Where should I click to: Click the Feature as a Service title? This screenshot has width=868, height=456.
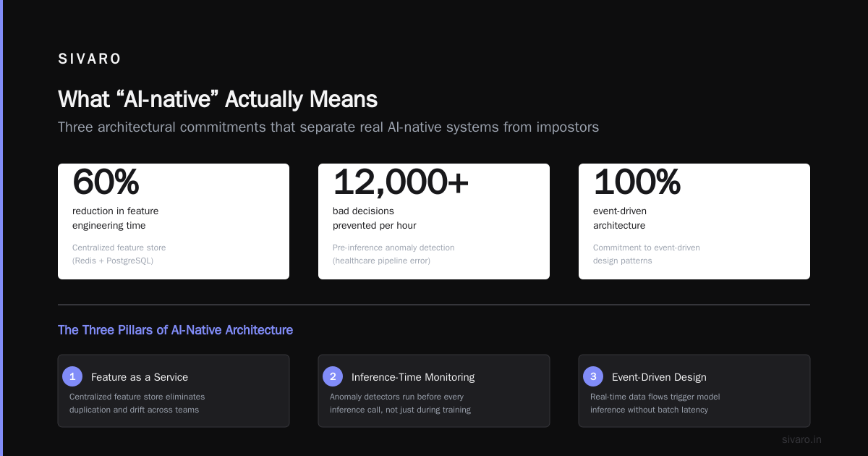[140, 377]
